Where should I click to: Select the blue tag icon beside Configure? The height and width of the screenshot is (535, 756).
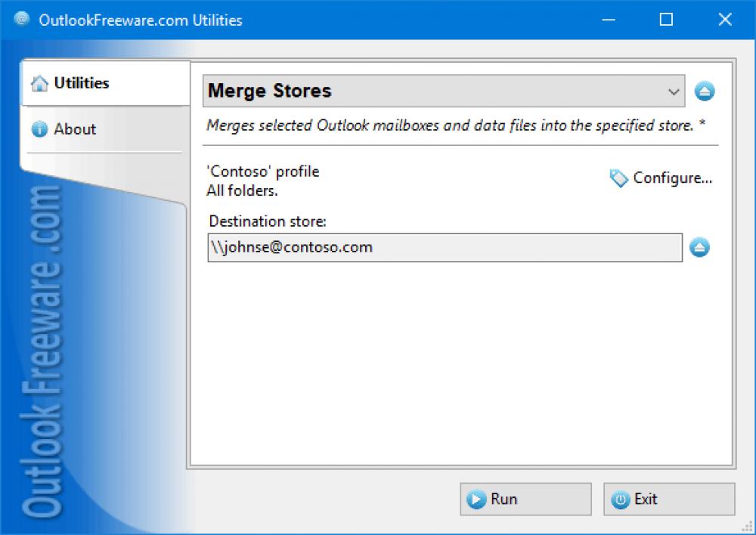618,178
